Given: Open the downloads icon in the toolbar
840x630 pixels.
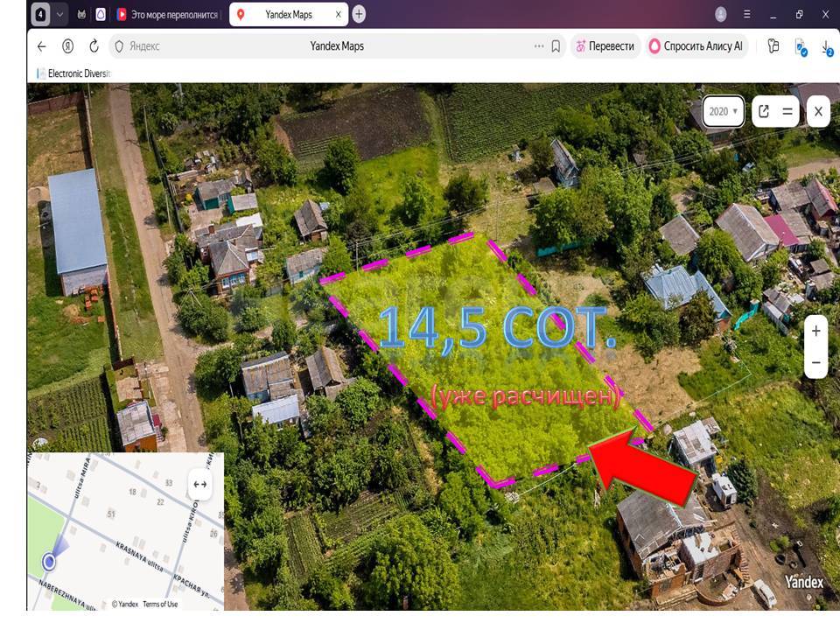Looking at the screenshot, I should pos(827,48).
